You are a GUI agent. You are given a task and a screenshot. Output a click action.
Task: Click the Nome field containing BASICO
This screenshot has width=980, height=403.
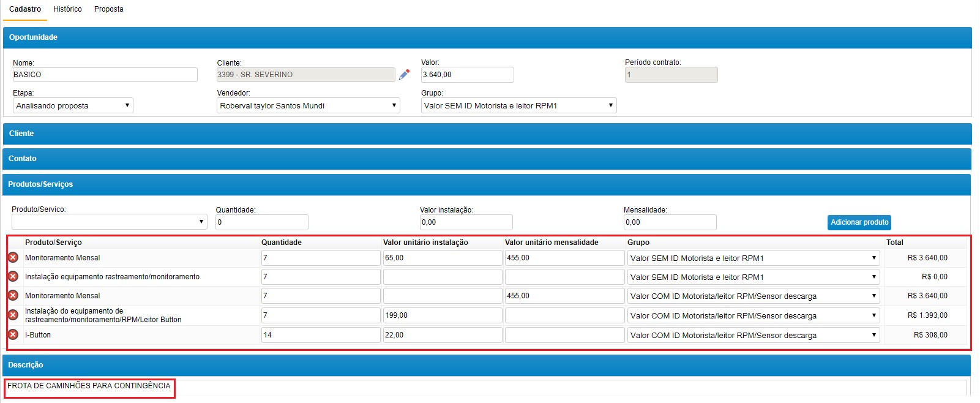pyautogui.click(x=105, y=75)
